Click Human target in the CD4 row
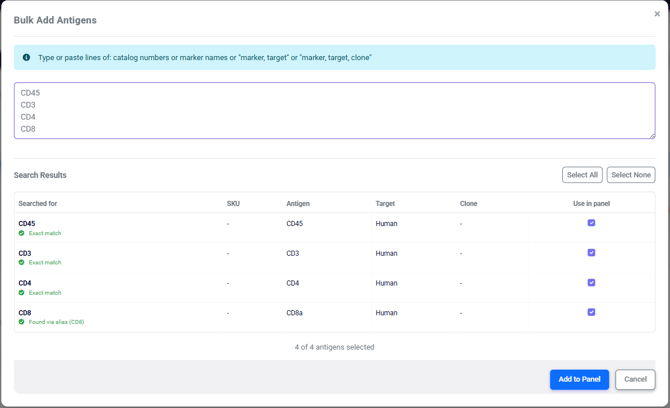Image resolution: width=670 pixels, height=408 pixels. [x=386, y=283]
